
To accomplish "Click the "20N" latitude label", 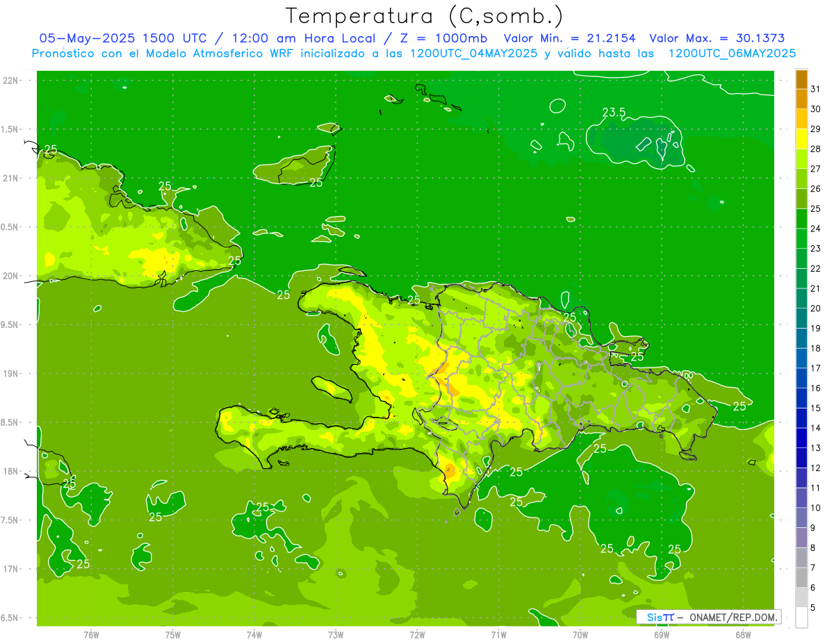I will pos(12,276).
